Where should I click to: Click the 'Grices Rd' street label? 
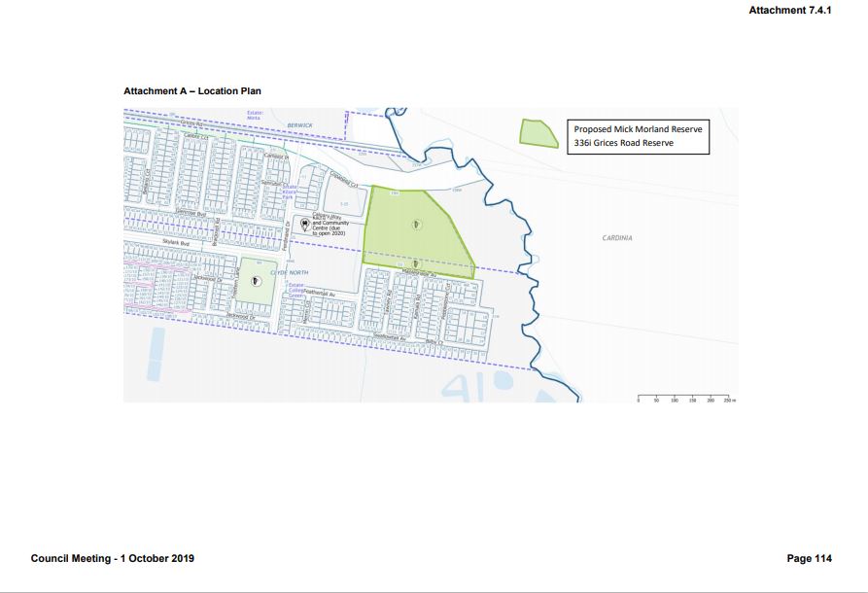tap(191, 123)
